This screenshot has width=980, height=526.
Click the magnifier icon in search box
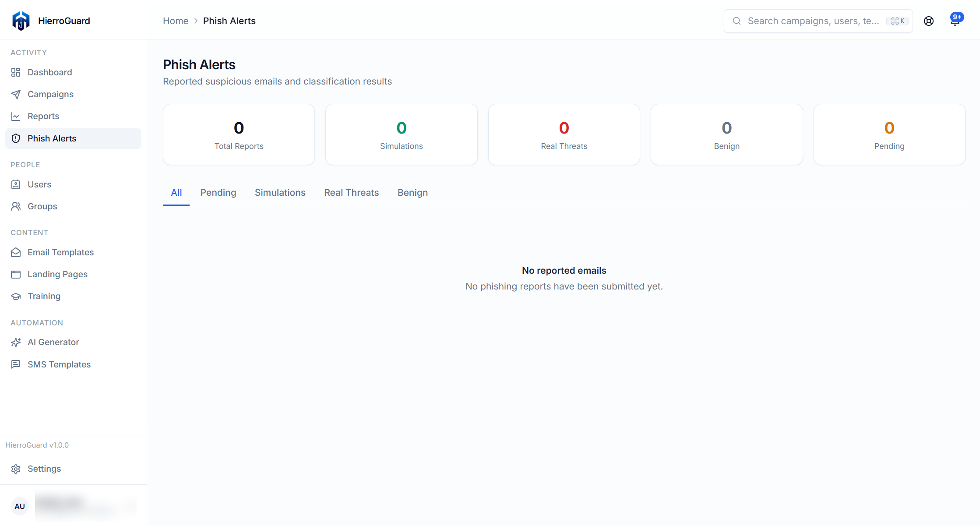(737, 21)
